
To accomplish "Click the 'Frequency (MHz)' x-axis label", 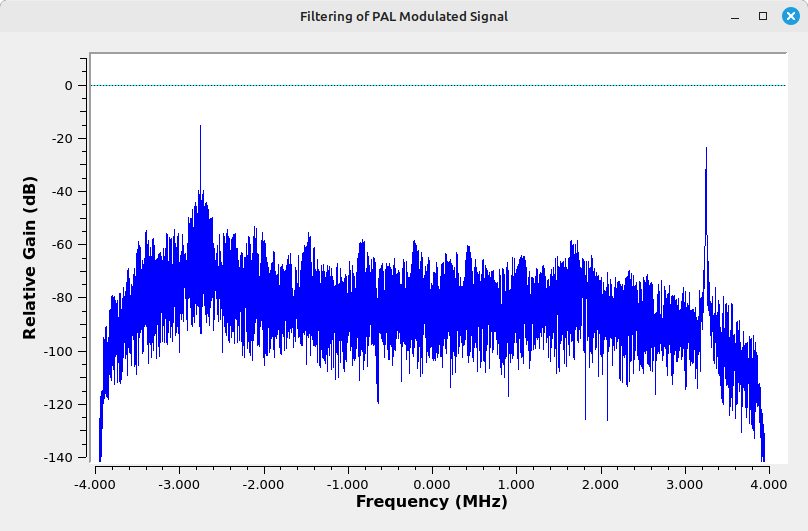I will point(431,501).
